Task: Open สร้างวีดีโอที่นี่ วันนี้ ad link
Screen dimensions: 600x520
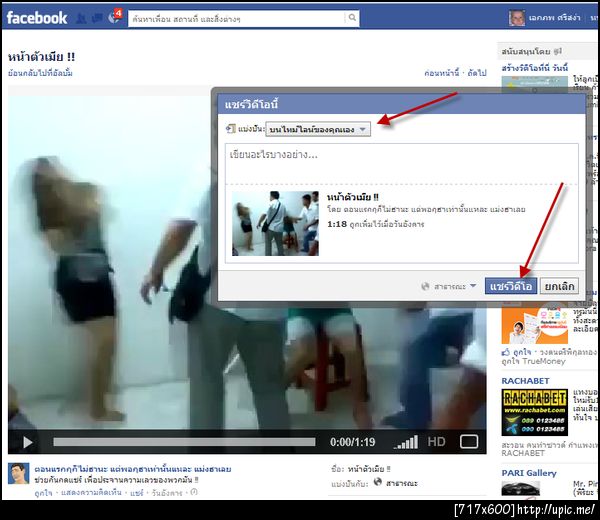Action: [x=535, y=68]
